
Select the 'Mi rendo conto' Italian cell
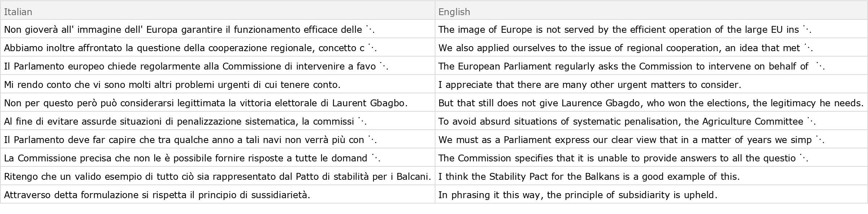pos(172,85)
